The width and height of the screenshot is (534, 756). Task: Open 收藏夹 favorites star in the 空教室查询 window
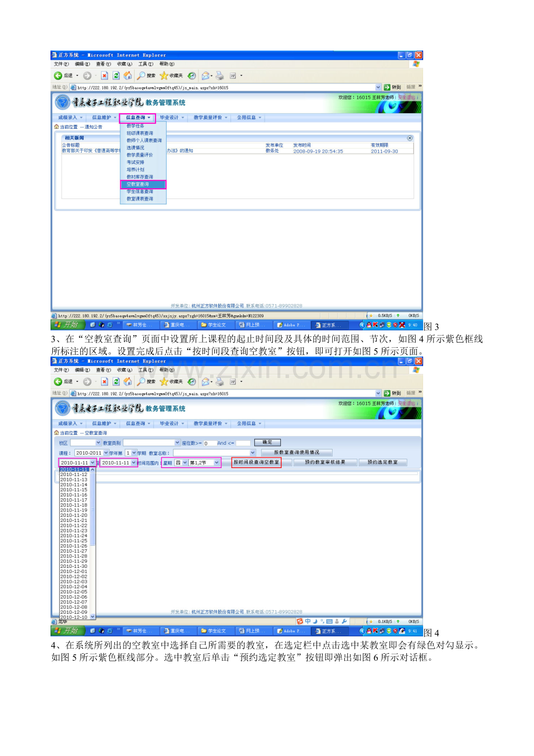[x=164, y=382]
